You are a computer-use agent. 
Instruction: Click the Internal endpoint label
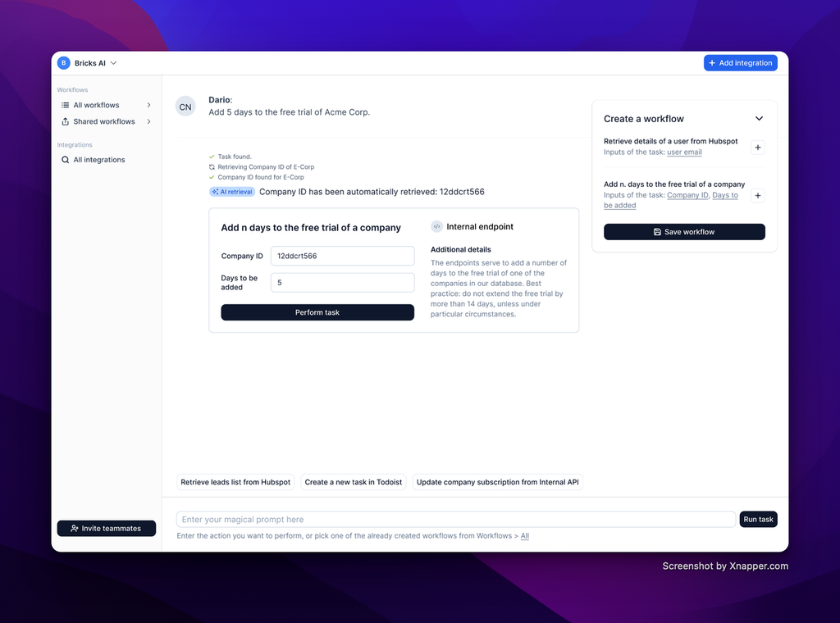pyautogui.click(x=479, y=226)
